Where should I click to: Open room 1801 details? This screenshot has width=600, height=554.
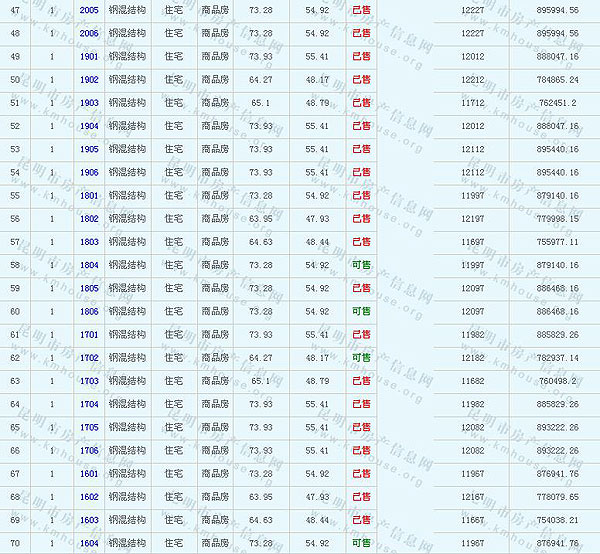click(x=89, y=195)
